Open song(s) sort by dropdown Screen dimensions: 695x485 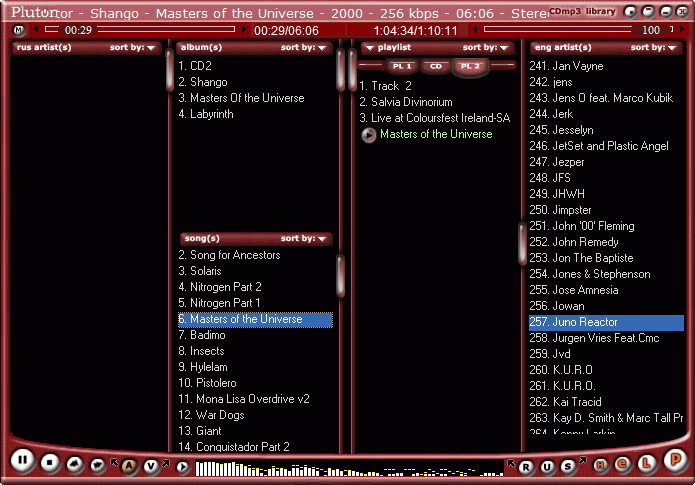(x=304, y=239)
